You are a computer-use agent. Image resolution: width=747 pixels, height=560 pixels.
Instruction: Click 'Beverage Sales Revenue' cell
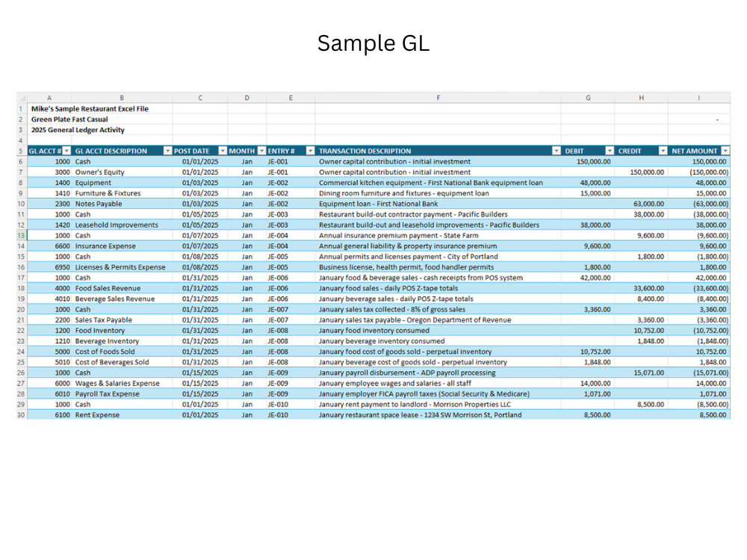(122, 299)
